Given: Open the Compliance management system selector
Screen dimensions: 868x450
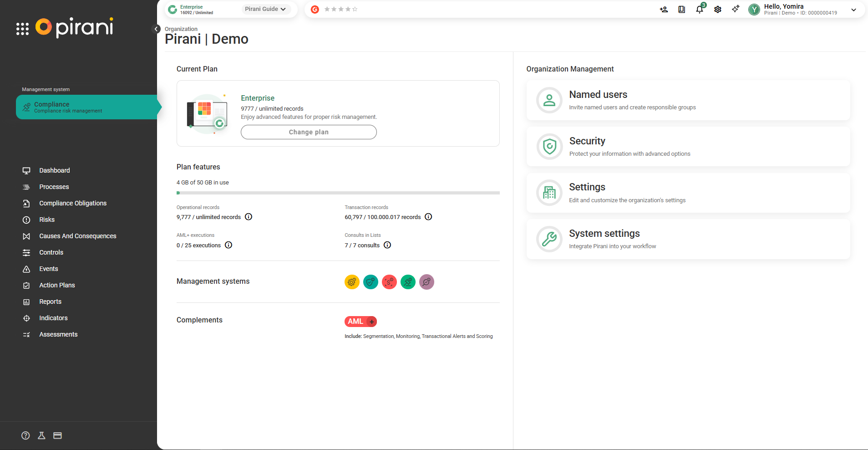Looking at the screenshot, I should tap(86, 107).
